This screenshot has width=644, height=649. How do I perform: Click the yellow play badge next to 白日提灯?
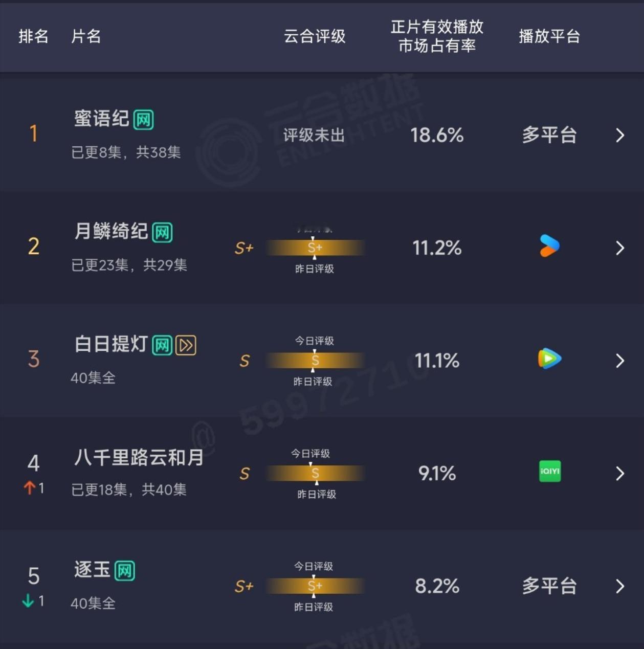click(x=186, y=345)
